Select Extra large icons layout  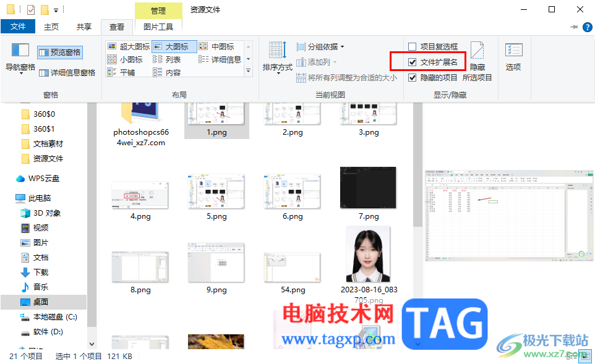129,46
